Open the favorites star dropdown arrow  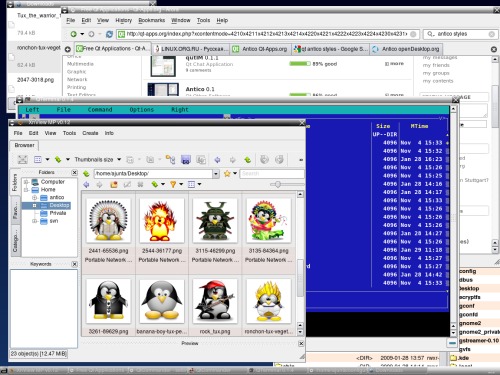235,173
